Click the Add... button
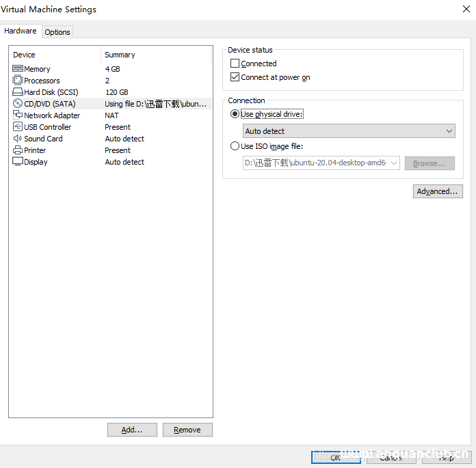 click(132, 430)
